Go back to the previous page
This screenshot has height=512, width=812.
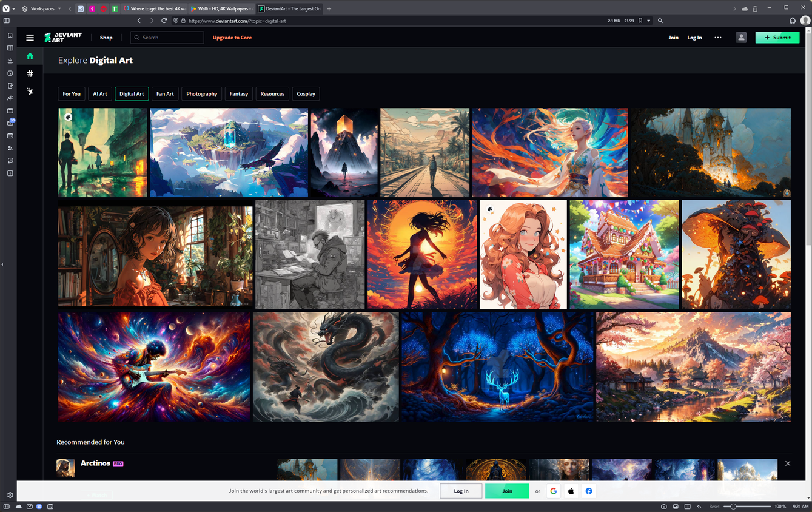(139, 21)
